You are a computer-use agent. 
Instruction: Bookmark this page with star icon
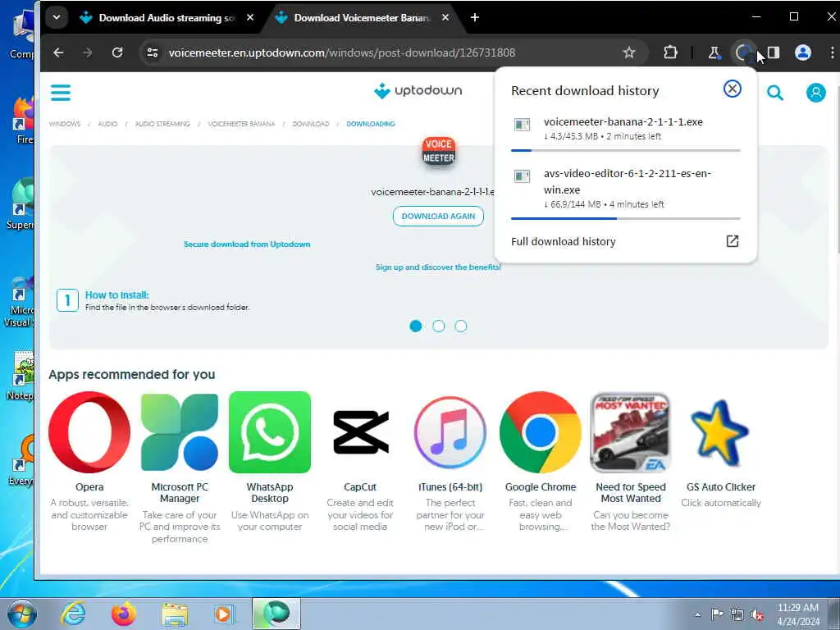pyautogui.click(x=629, y=52)
